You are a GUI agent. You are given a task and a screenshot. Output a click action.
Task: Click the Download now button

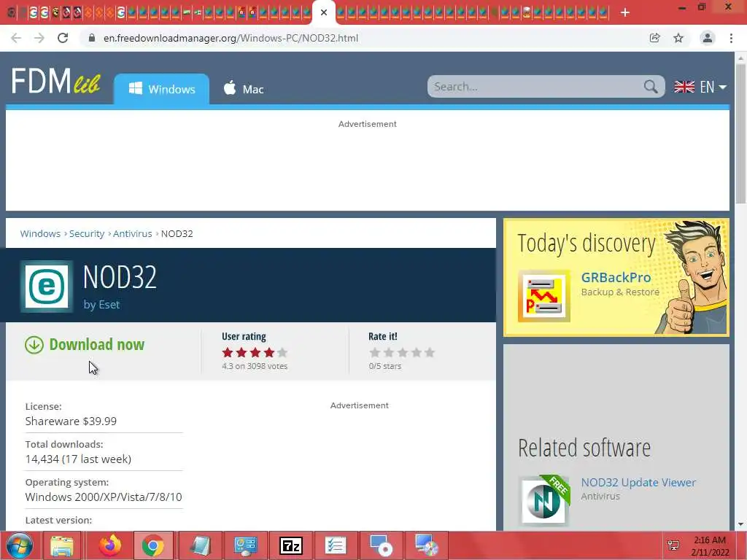pyautogui.click(x=85, y=345)
